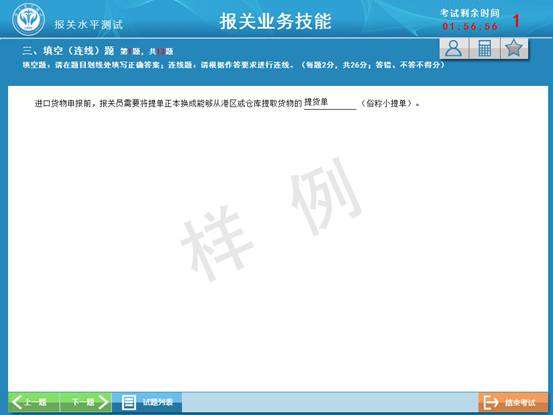Click the 考试剩余时间 countdown timer
The image size is (553, 415).
pos(470,26)
